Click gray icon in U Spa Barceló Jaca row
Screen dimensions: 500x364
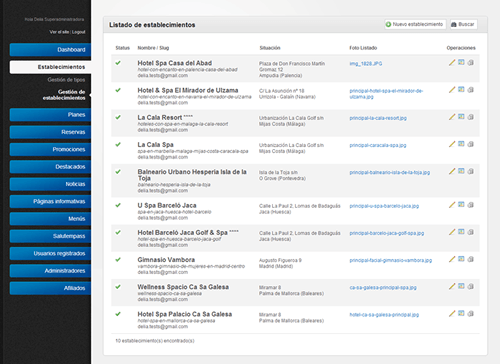pyautogui.click(x=471, y=205)
